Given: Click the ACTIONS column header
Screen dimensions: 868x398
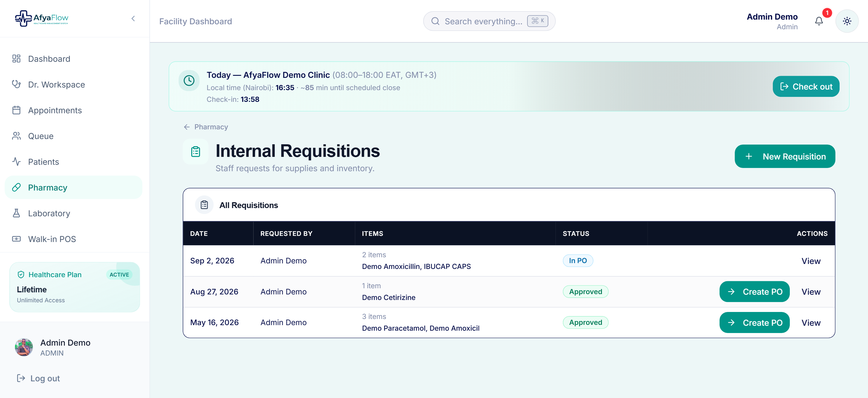Looking at the screenshot, I should click(x=812, y=233).
